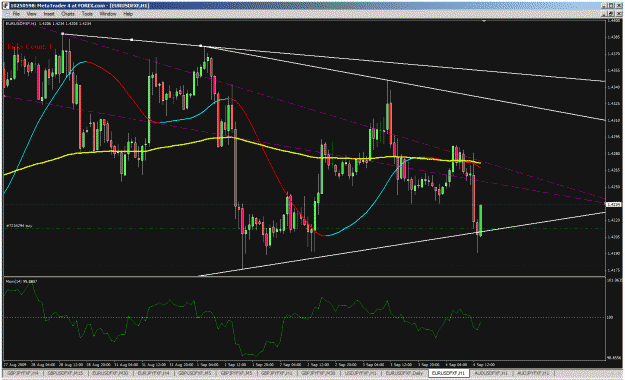The image size is (625, 380).
Task: Select the trendline anchor at the leftmost peak
Action: click(63, 34)
